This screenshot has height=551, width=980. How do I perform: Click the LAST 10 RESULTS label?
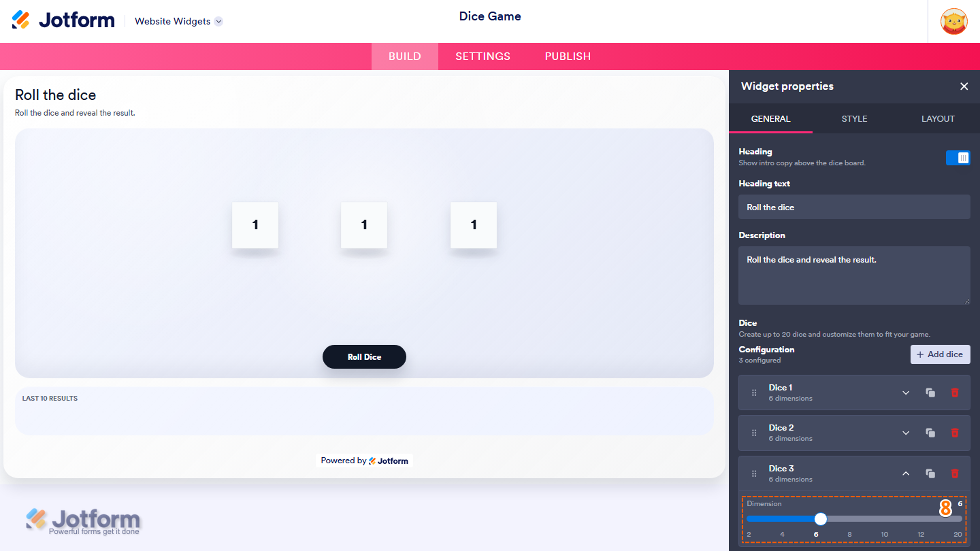50,399
